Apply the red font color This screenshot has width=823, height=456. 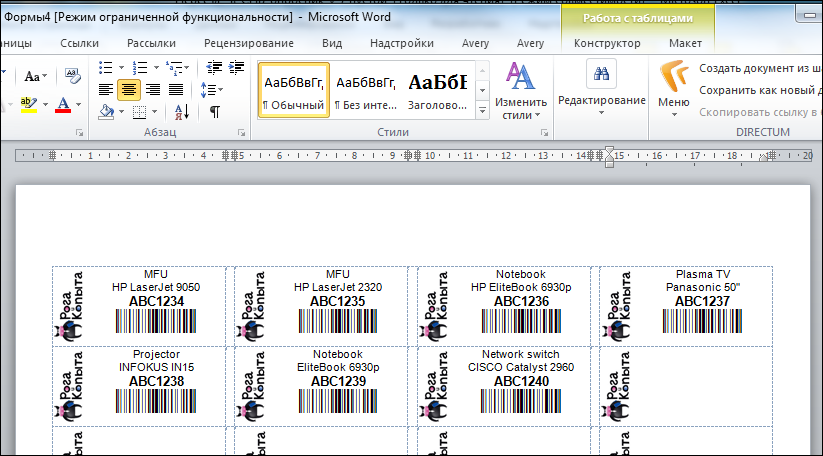point(63,104)
